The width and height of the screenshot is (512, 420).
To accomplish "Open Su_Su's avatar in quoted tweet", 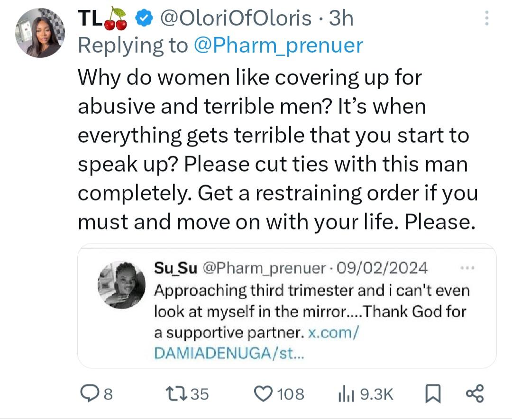I will tap(121, 284).
